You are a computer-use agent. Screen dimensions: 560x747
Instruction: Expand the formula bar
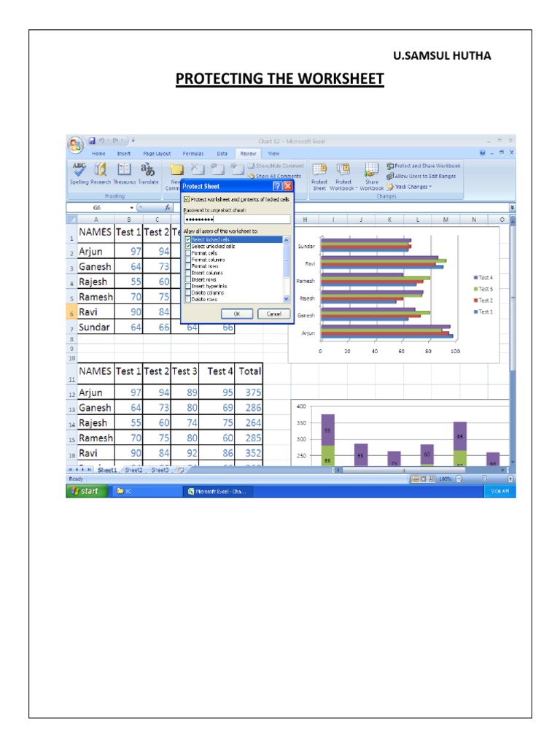point(512,208)
